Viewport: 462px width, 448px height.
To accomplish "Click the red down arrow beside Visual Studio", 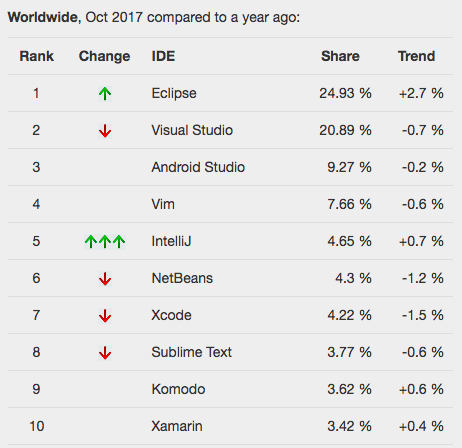I will click(x=105, y=131).
